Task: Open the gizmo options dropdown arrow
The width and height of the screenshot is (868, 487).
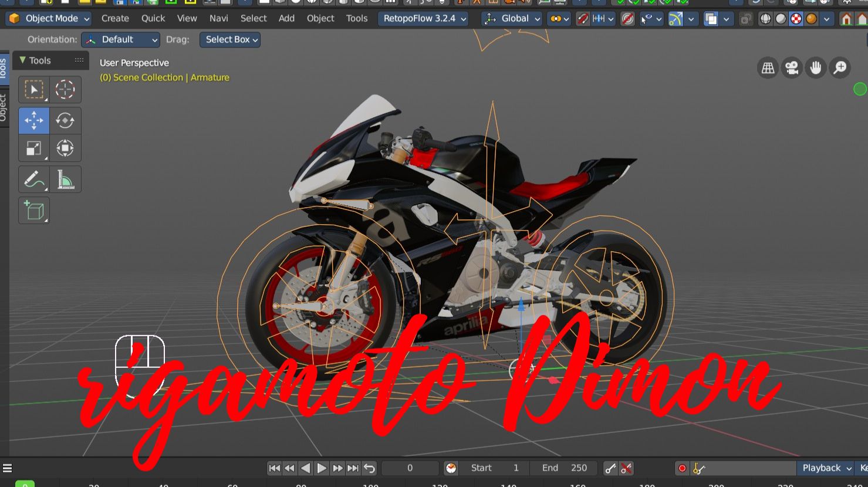Action: pos(691,19)
